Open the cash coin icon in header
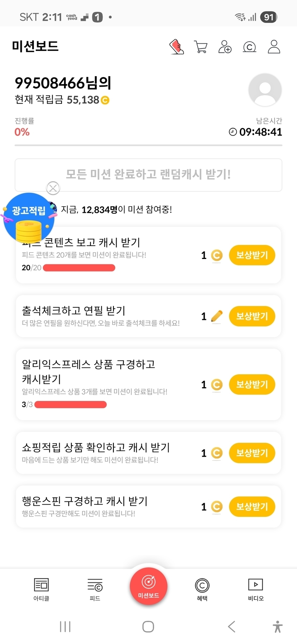 point(249,47)
